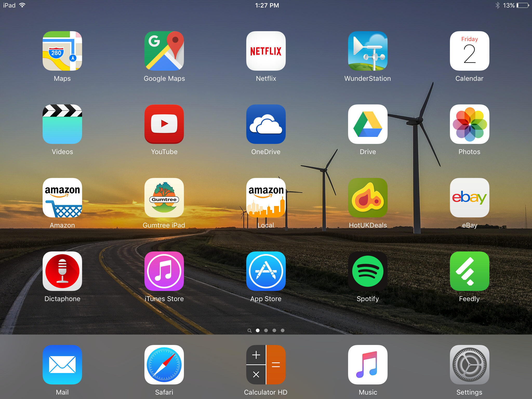
Task: Launch the Feedly app
Action: (x=470, y=271)
